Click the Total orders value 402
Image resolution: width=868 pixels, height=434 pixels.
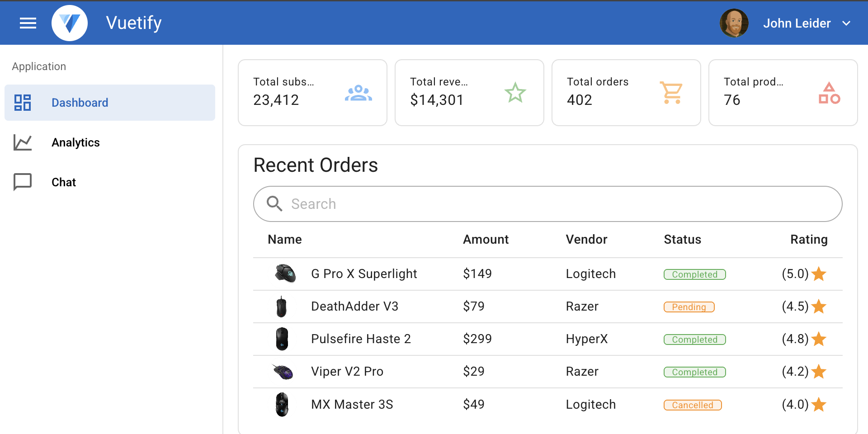(580, 100)
